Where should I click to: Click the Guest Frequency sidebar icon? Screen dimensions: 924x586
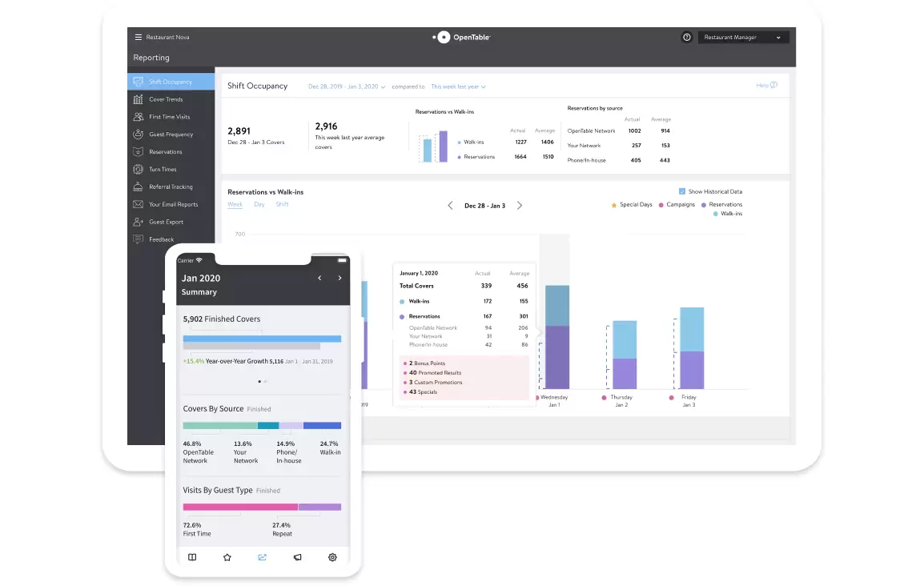point(138,134)
